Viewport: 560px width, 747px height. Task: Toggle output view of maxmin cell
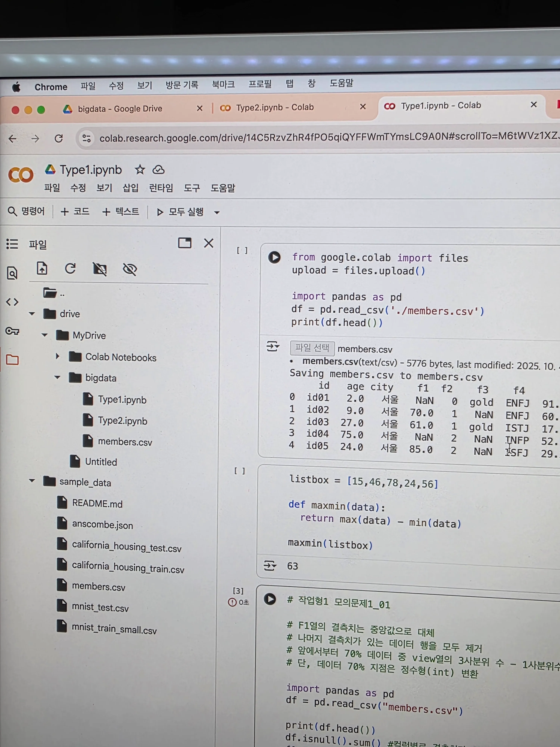tap(270, 565)
